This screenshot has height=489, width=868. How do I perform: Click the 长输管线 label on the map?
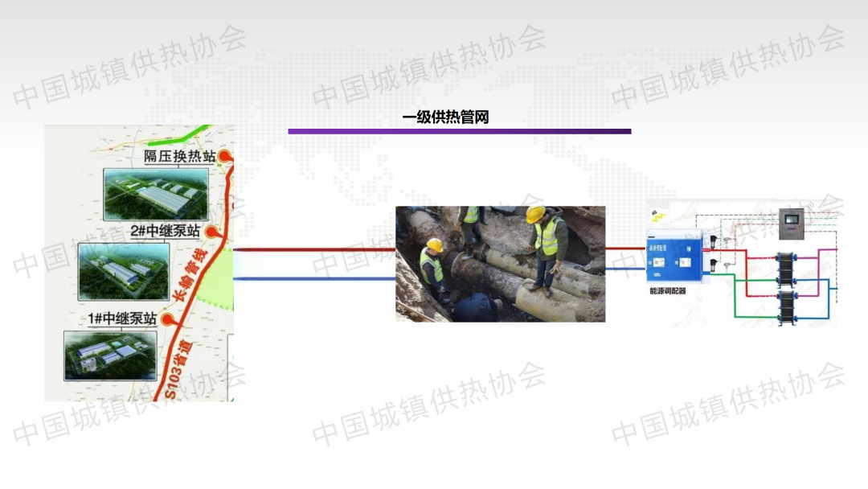[x=190, y=281]
